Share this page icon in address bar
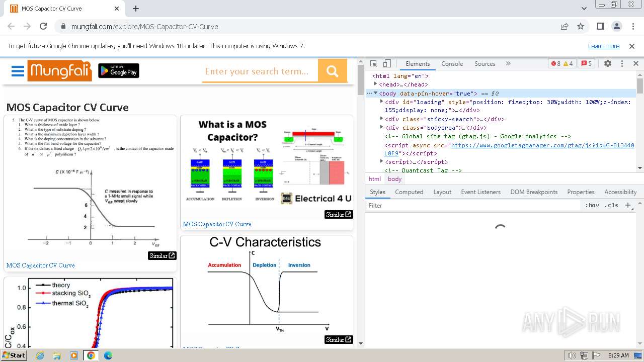Screen dimensions: 644x362 (565, 26)
